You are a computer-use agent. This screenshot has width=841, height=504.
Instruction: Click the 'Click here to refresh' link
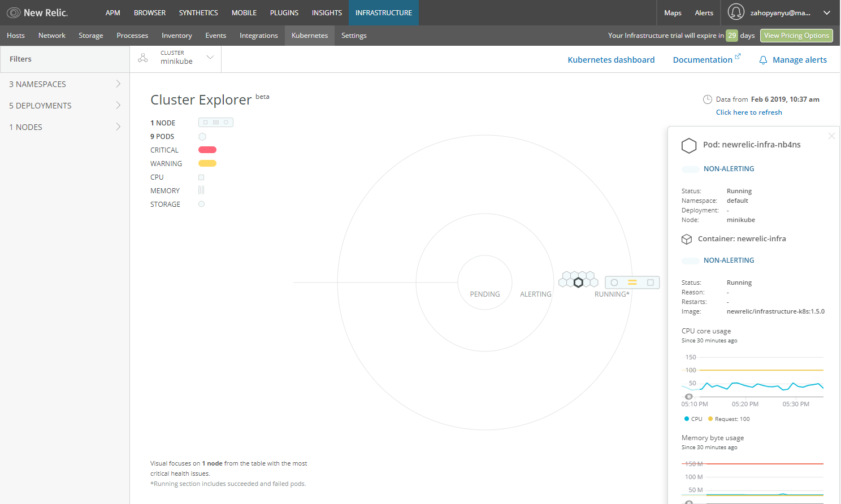click(749, 112)
